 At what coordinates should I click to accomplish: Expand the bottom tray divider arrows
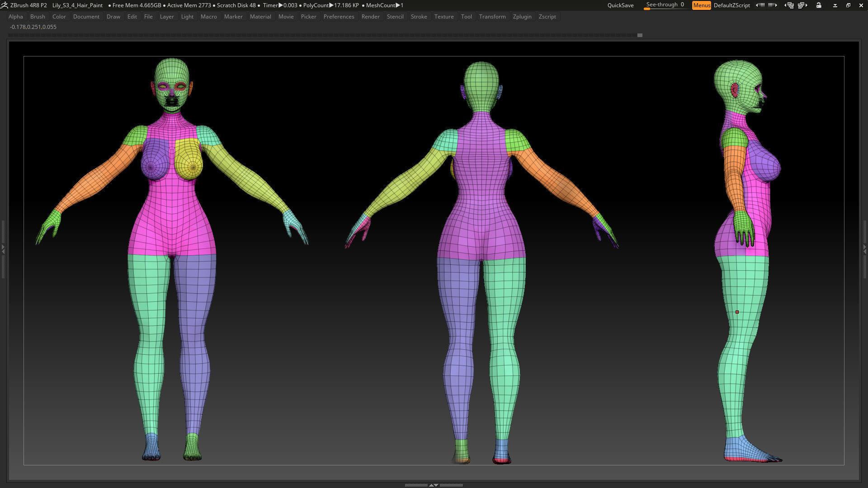pyautogui.click(x=434, y=485)
